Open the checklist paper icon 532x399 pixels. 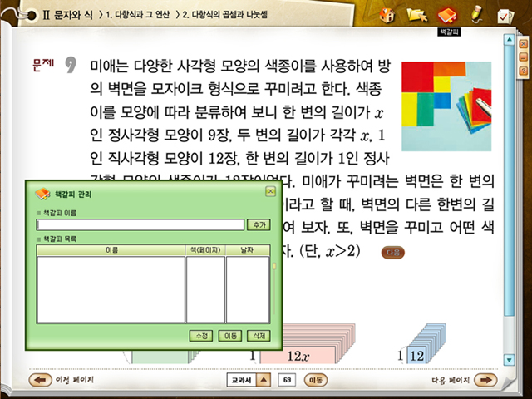(x=505, y=15)
